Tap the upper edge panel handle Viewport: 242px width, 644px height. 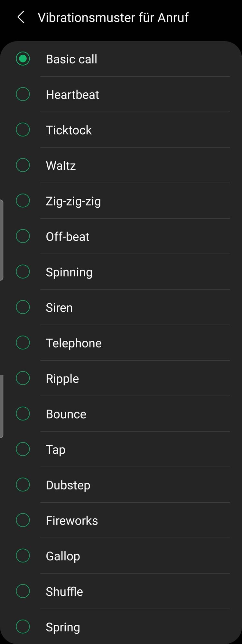tap(2, 240)
